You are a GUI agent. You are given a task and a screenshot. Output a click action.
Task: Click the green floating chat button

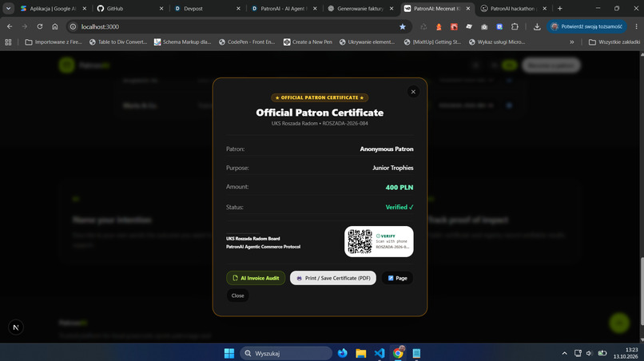pyautogui.click(x=619, y=323)
